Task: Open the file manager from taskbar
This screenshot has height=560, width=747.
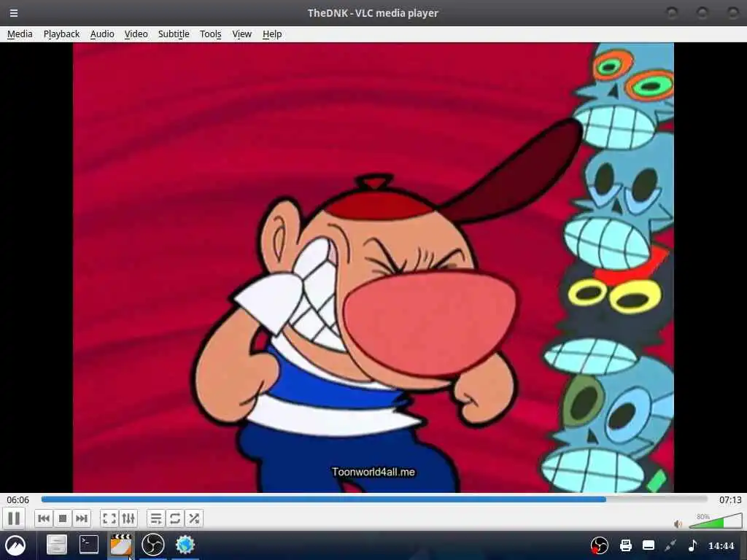Action: click(56, 544)
